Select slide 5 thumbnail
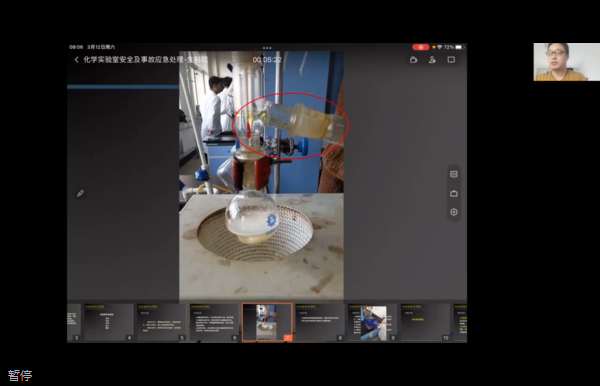600x386 pixels. (161, 322)
